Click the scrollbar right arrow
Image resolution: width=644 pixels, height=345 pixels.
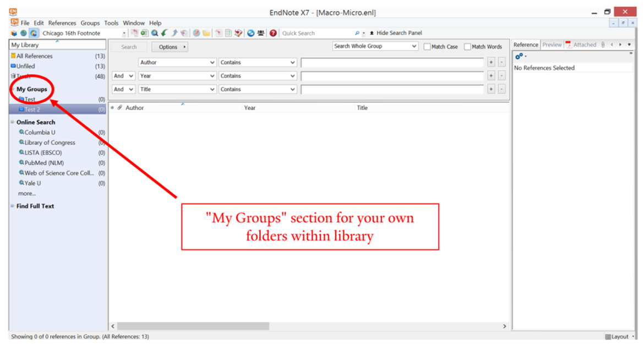click(505, 326)
